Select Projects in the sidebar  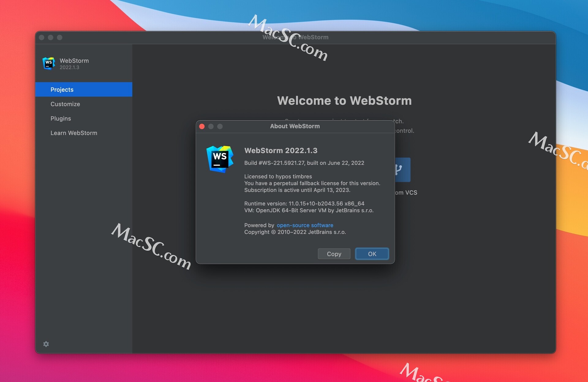pos(84,89)
